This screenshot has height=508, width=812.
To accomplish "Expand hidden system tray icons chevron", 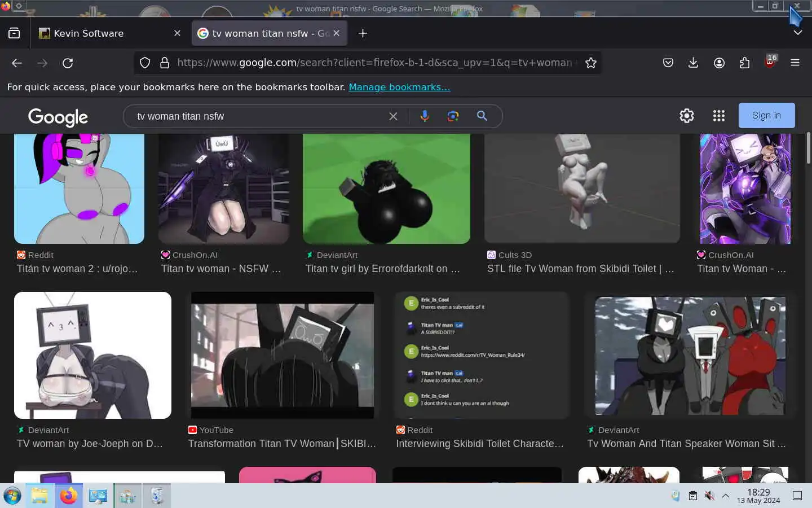I will 726,496.
